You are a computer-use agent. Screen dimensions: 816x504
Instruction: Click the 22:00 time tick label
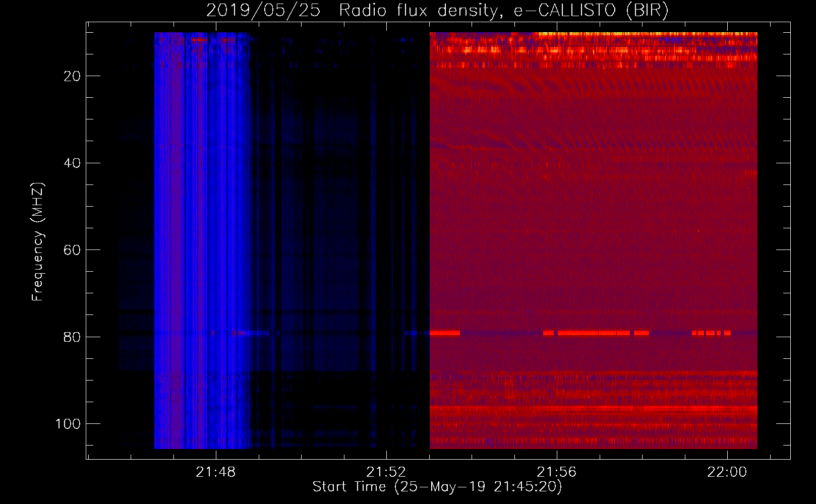[727, 472]
